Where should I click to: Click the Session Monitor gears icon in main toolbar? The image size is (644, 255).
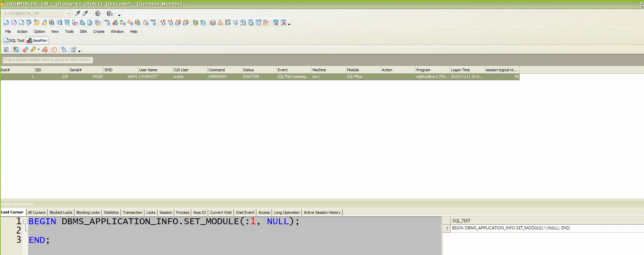[x=115, y=22]
